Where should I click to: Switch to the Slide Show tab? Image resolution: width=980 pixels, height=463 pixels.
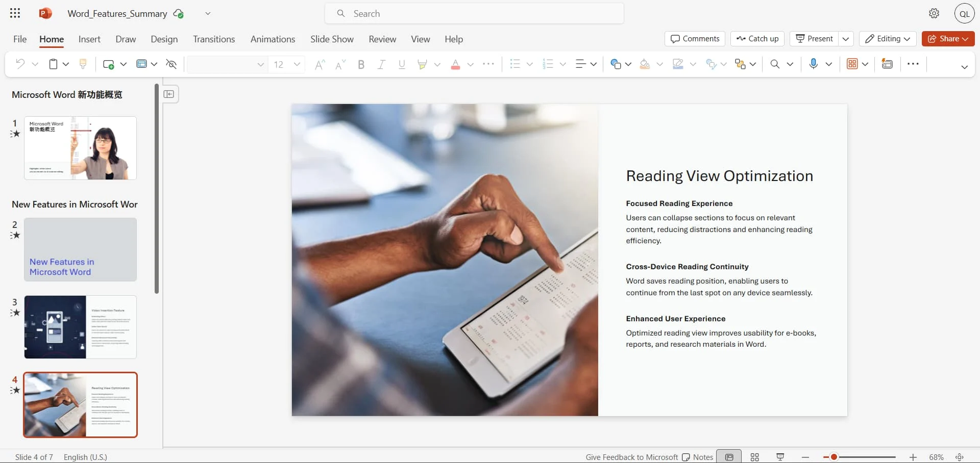tap(332, 39)
